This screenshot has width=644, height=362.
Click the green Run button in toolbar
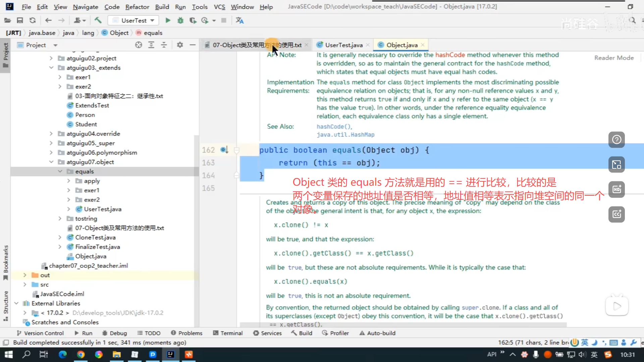[168, 20]
